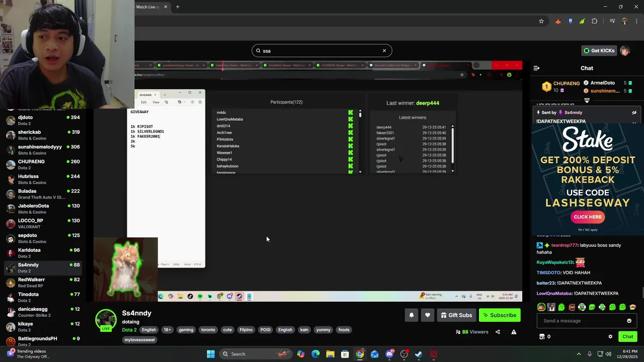Report the stream with warning icon

[514, 332]
